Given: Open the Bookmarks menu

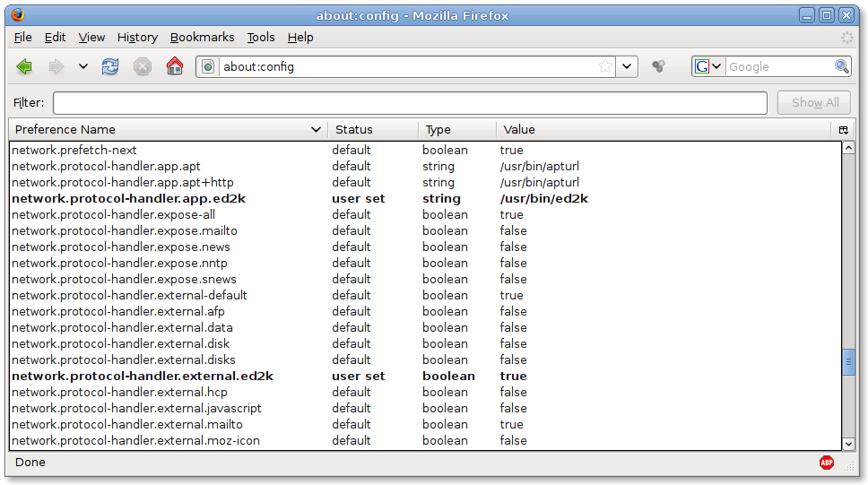Looking at the screenshot, I should 202,37.
